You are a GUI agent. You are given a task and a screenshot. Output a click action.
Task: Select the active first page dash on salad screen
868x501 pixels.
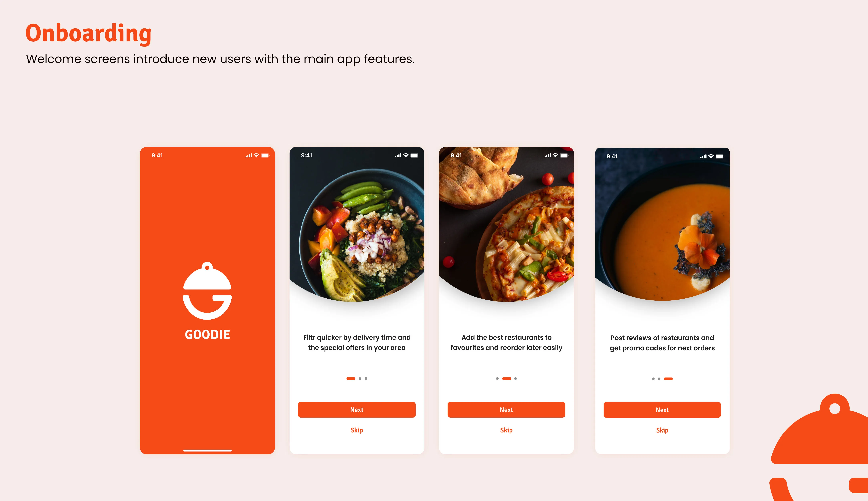tap(351, 378)
